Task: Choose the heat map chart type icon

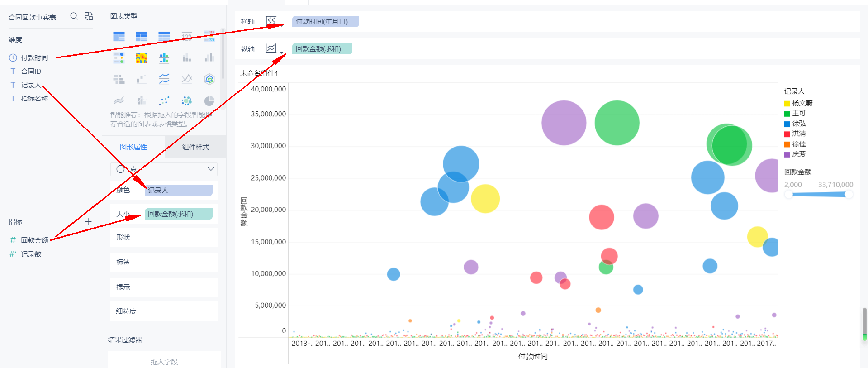Action: click(x=142, y=58)
